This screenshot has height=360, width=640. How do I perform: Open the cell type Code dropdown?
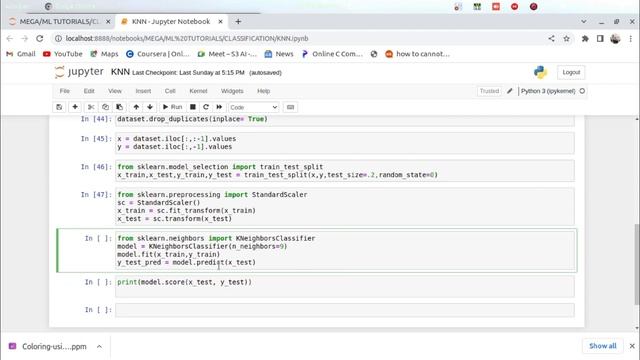tap(253, 107)
